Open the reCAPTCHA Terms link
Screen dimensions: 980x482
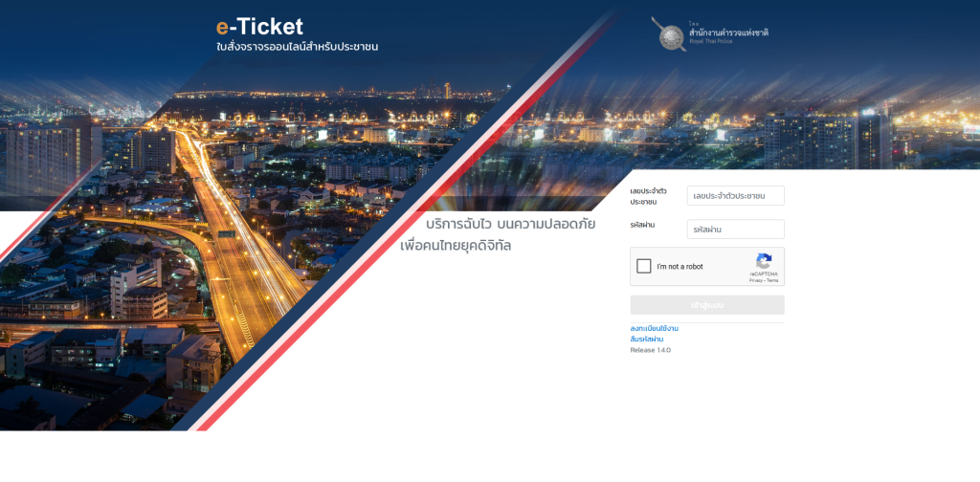pos(772,280)
